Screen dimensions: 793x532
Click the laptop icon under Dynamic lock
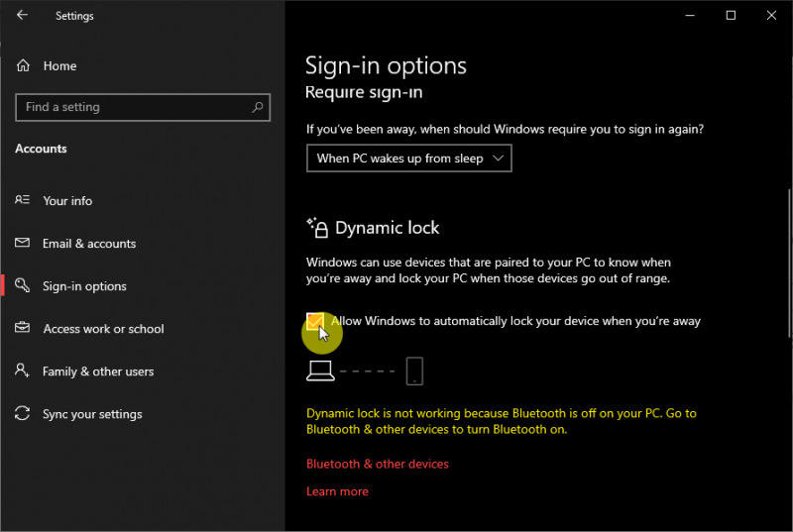319,372
